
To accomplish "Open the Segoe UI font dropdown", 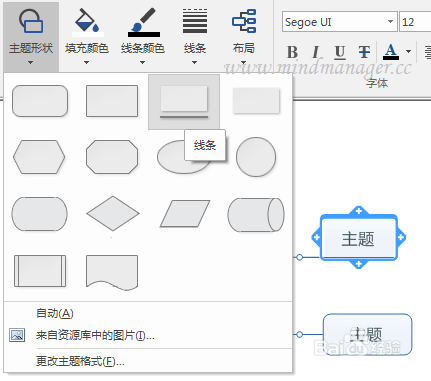I will (x=390, y=22).
